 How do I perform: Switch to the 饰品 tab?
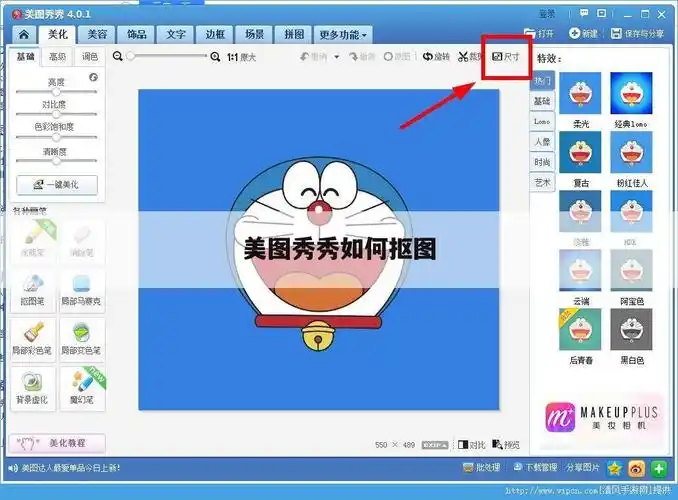click(137, 34)
